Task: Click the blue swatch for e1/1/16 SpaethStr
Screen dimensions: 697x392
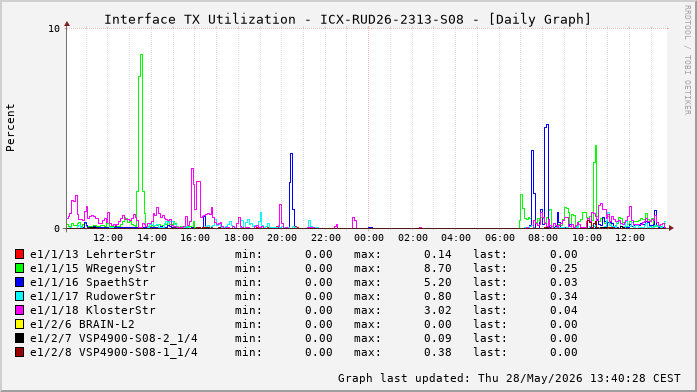Action: [x=20, y=282]
